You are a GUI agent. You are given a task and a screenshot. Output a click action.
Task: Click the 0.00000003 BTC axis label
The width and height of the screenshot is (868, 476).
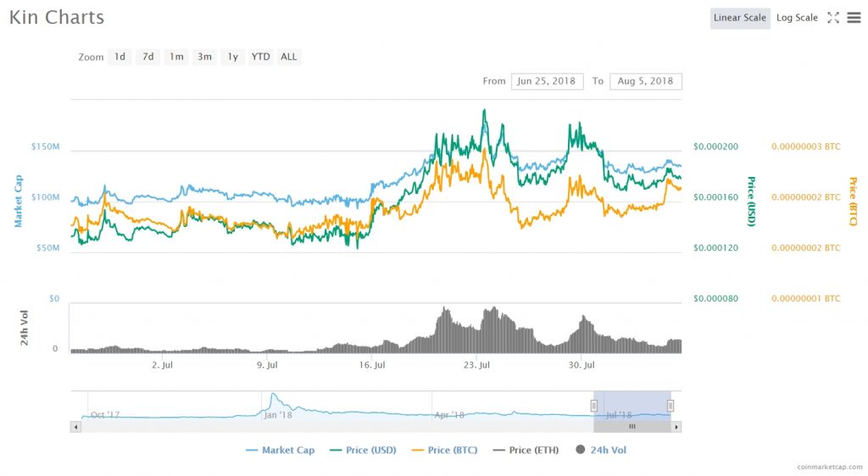coord(806,147)
